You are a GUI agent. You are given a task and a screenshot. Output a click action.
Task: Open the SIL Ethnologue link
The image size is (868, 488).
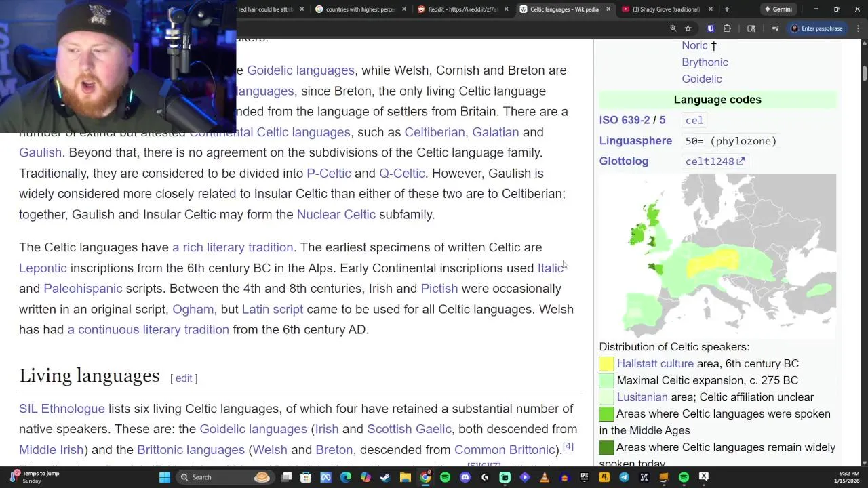[x=62, y=409]
